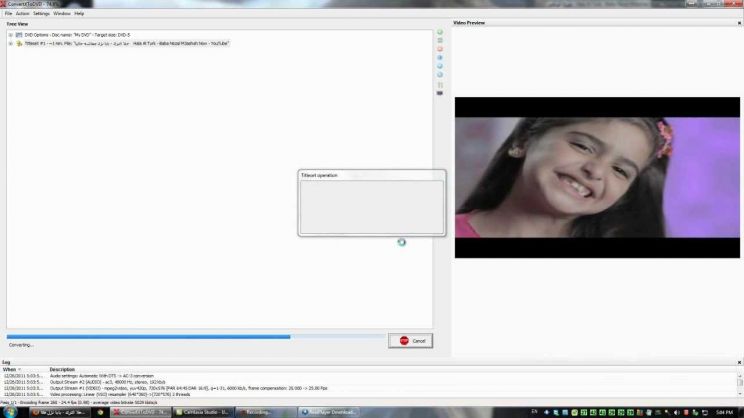Switch to the Recording taskbar item
This screenshot has width=744, height=418.
pyautogui.click(x=266, y=412)
